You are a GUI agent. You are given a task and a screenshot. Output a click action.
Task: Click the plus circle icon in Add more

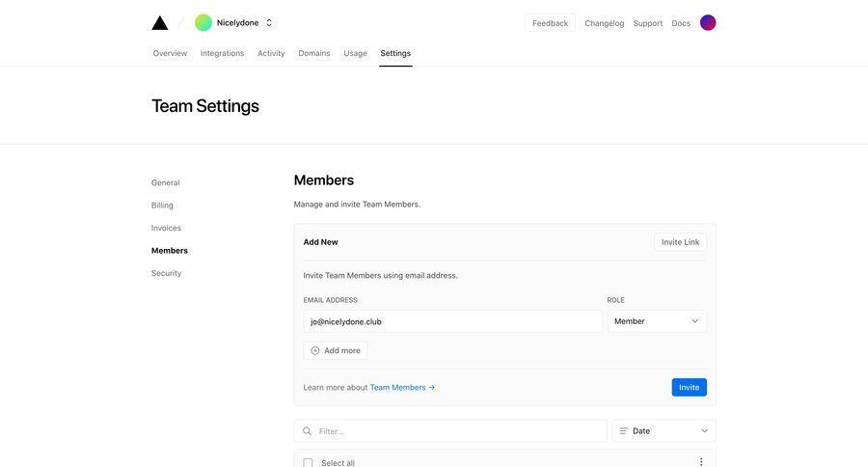pyautogui.click(x=315, y=350)
